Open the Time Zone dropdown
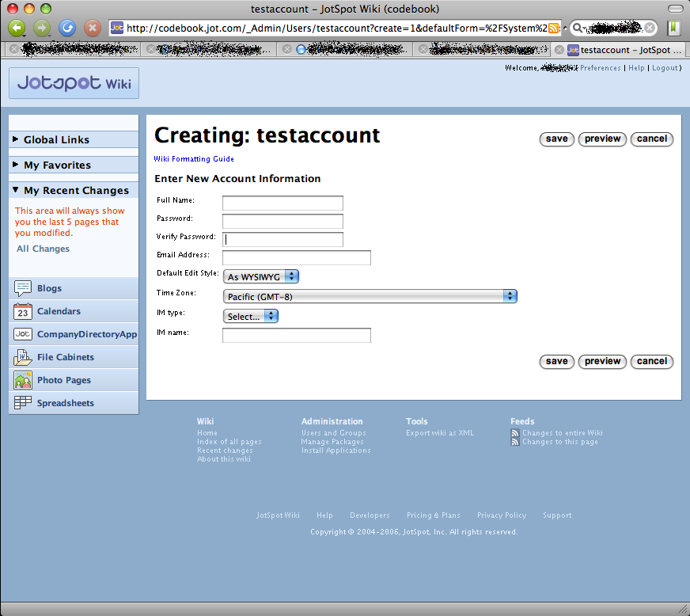Screen dimensions: 690x616 [370, 296]
